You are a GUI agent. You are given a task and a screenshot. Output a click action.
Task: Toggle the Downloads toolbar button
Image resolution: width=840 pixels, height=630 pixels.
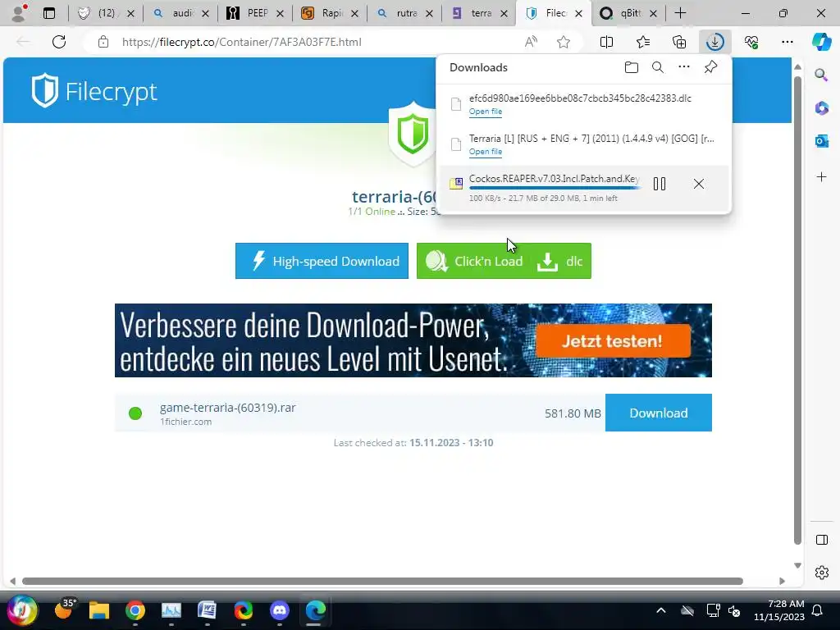[x=715, y=42]
